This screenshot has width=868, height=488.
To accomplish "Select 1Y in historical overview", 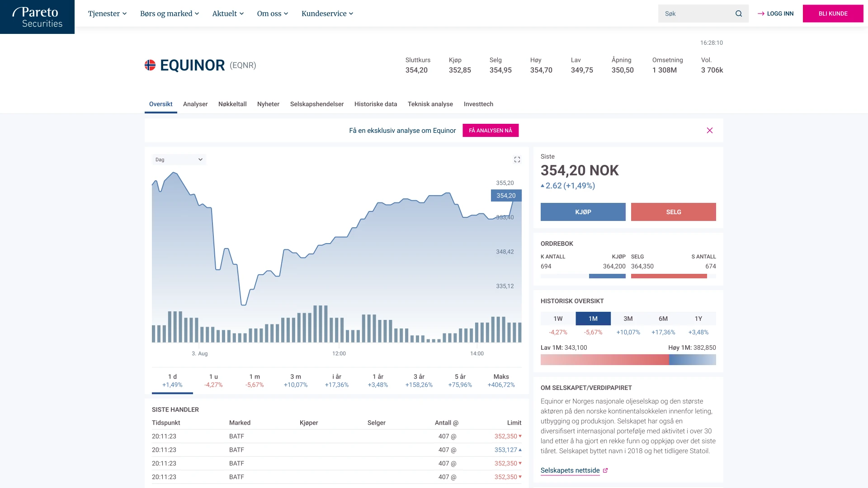I will 698,319.
